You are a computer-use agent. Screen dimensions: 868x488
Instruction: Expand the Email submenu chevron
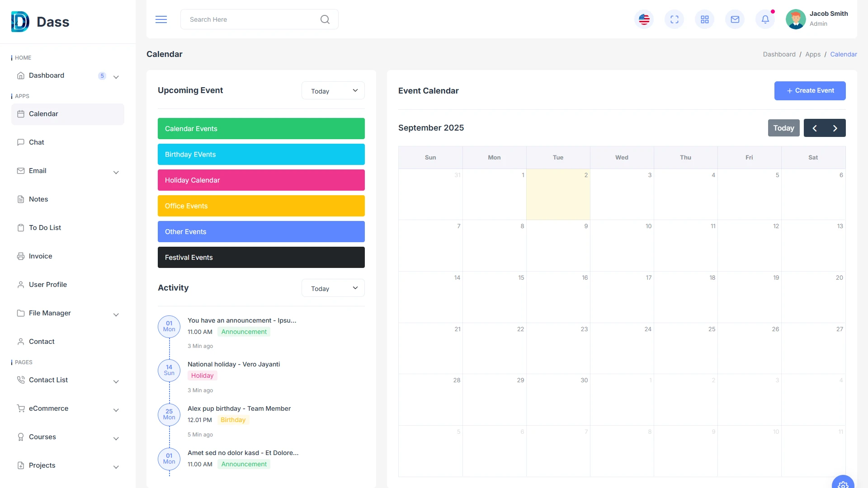(x=116, y=172)
